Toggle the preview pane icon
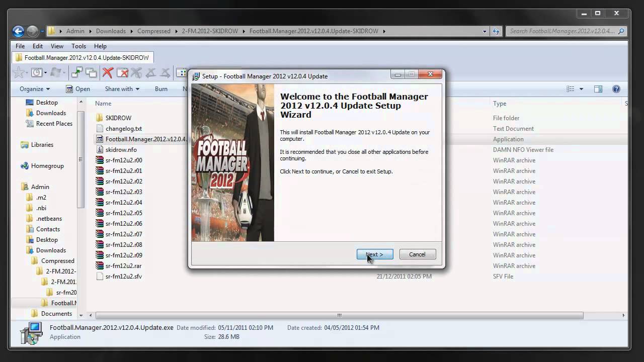The image size is (644, 362). point(598,89)
